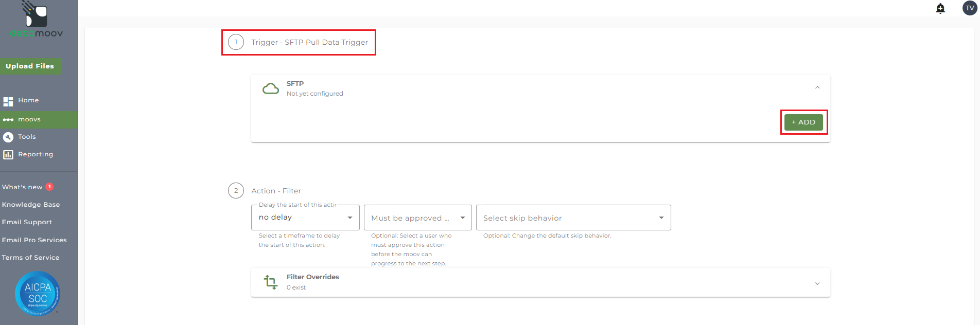Click the datamoov logo
The height and width of the screenshot is (325, 980).
(x=37, y=21)
